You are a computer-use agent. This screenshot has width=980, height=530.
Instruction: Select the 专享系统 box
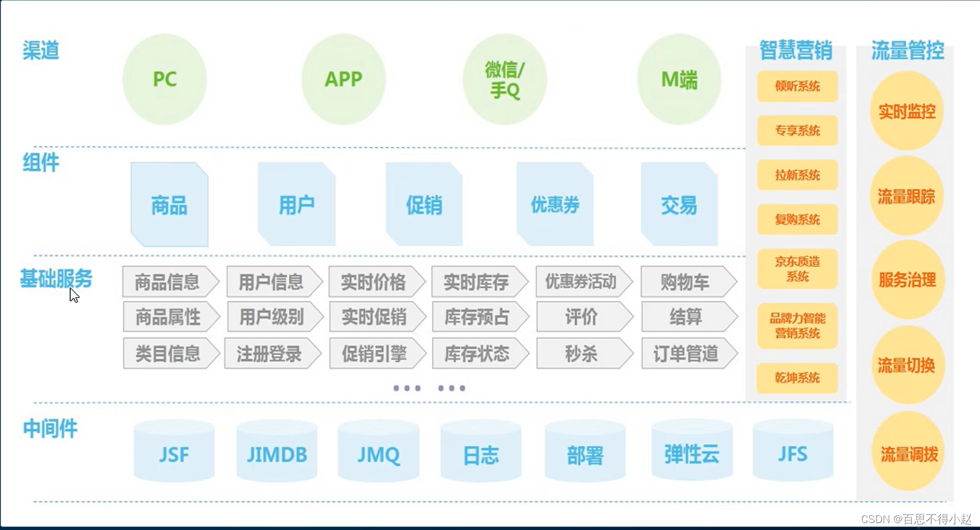coord(798,131)
